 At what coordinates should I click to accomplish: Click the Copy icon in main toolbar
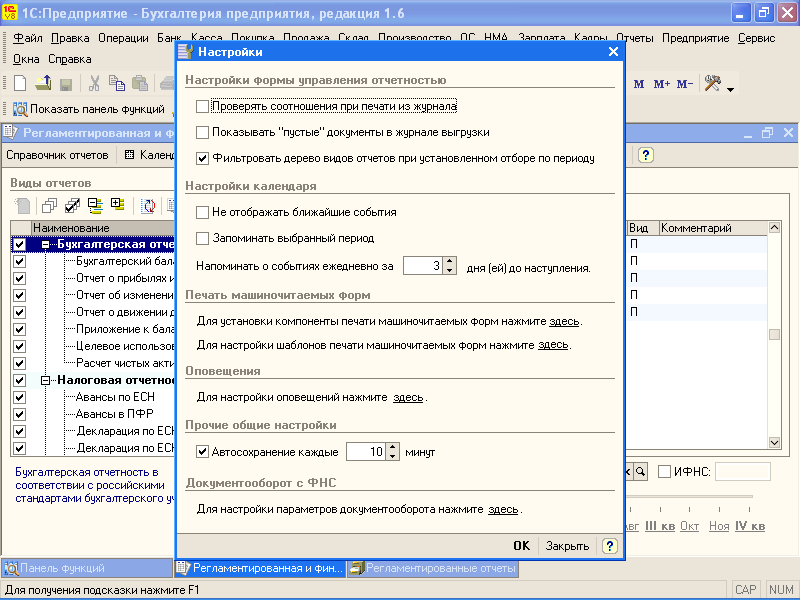coord(117,83)
